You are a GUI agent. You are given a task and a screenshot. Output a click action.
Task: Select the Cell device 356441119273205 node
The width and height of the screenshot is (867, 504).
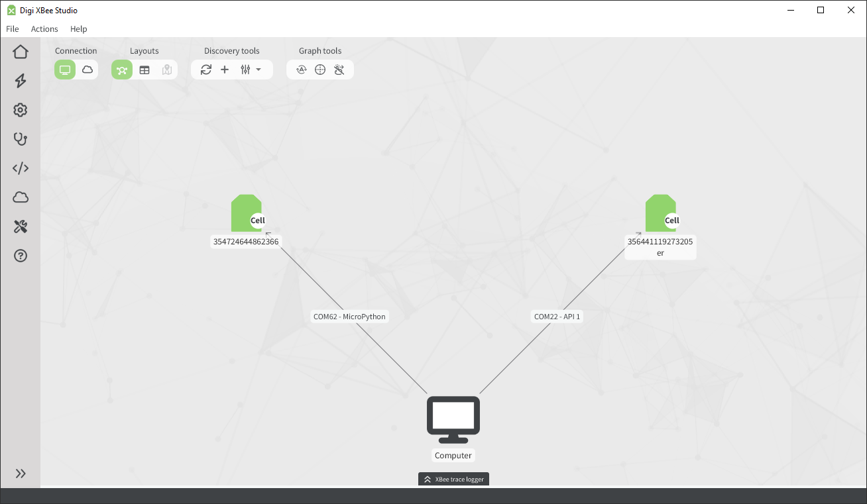(662, 213)
